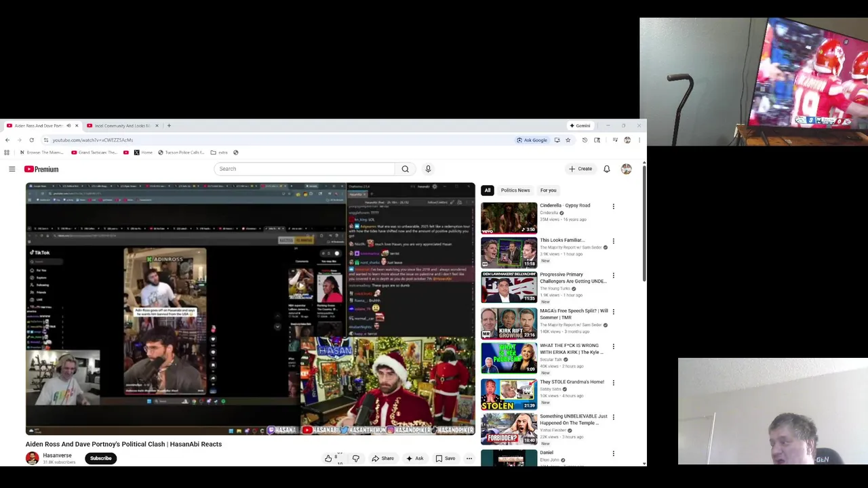The width and height of the screenshot is (868, 488).
Task: Open the apps grid in bookmarks bar
Action: 7,152
